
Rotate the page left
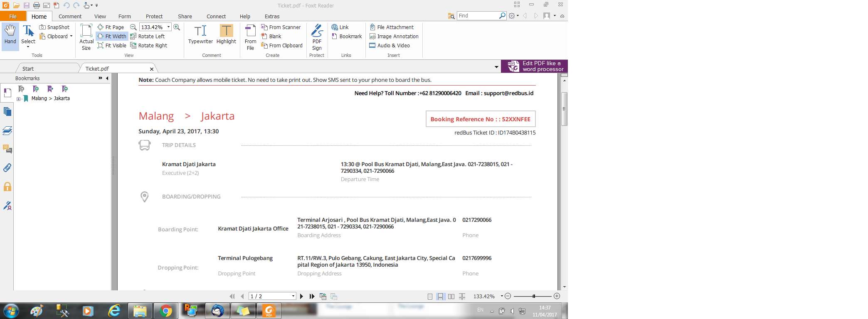click(148, 36)
